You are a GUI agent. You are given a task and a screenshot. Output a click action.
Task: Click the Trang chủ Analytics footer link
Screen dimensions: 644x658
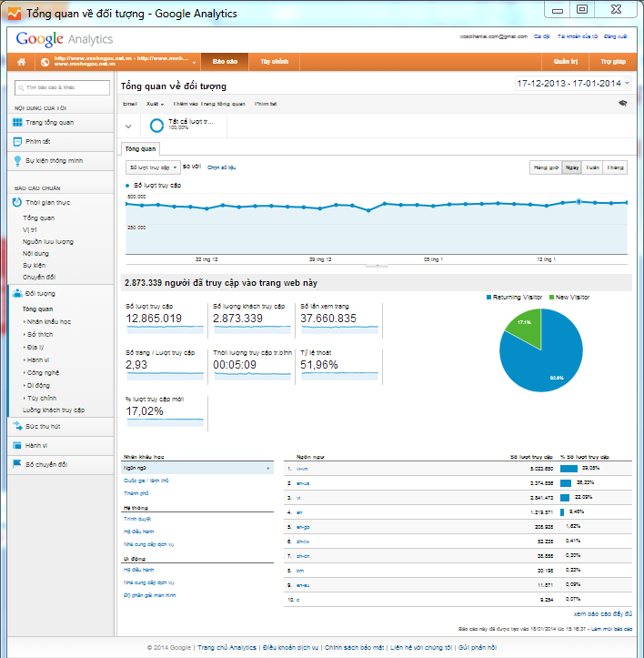click(227, 647)
